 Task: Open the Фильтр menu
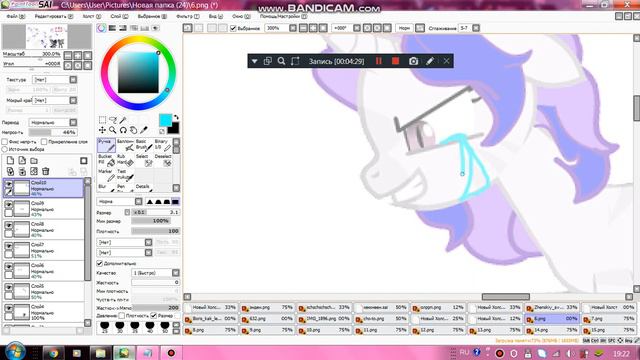point(187,16)
